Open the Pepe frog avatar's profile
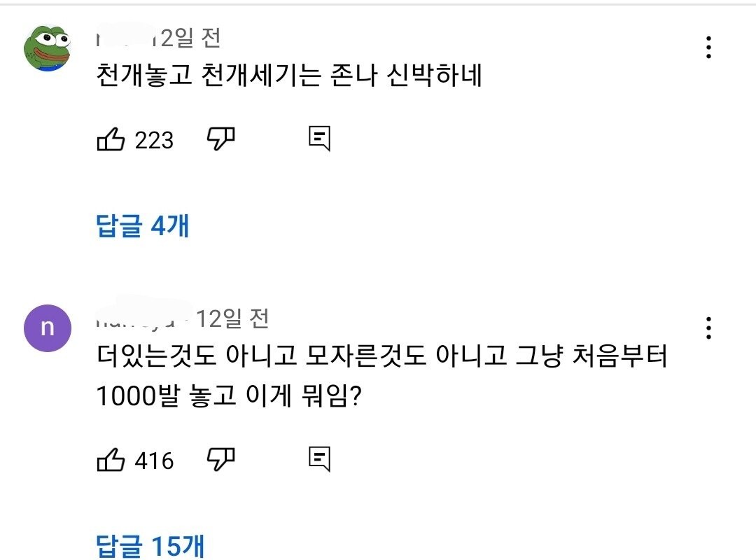The width and height of the screenshot is (756, 560). [x=47, y=47]
